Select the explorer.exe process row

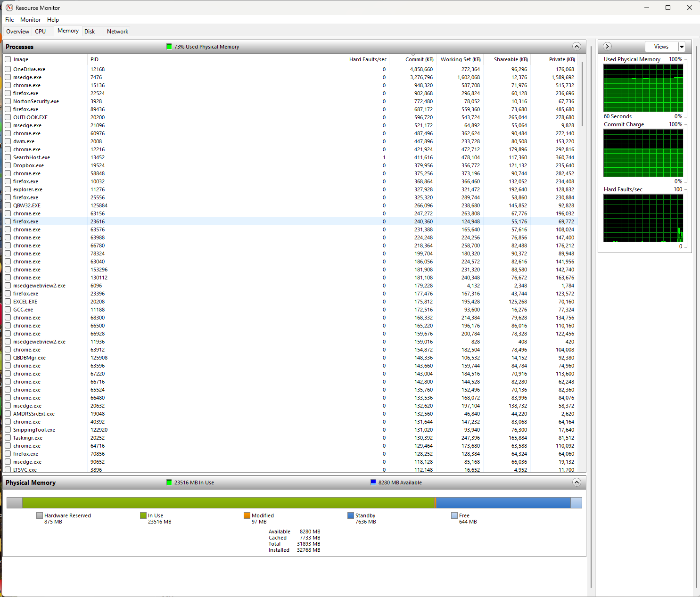tap(291, 189)
